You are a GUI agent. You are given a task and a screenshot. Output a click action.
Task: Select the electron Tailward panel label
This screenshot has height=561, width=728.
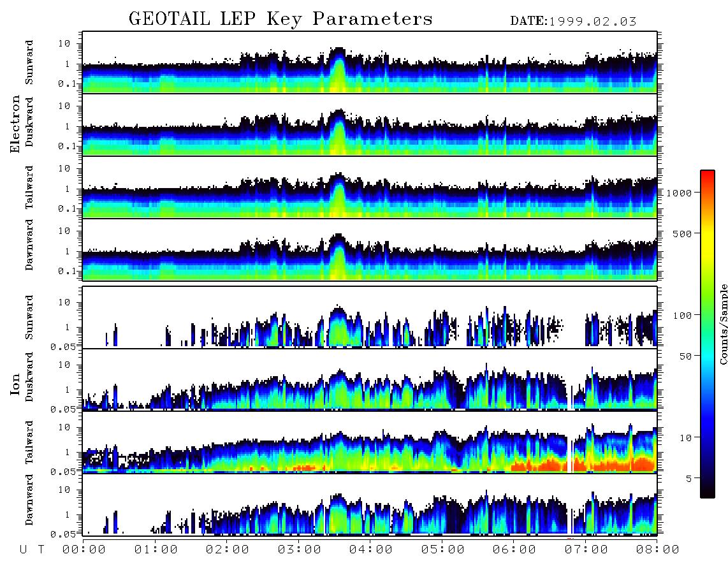tap(29, 187)
